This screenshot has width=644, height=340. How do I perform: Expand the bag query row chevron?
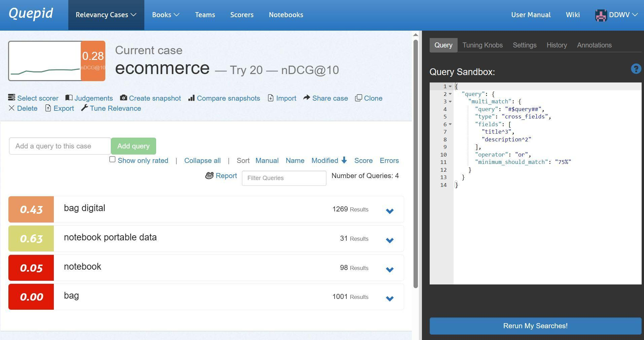coord(390,299)
